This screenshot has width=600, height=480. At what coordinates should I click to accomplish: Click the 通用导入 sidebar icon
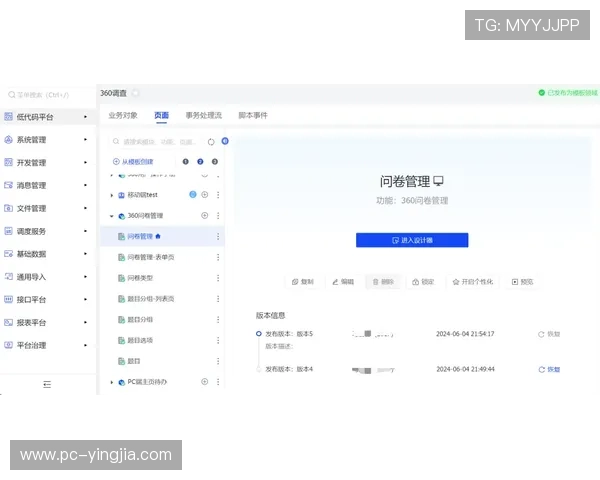pos(8,276)
